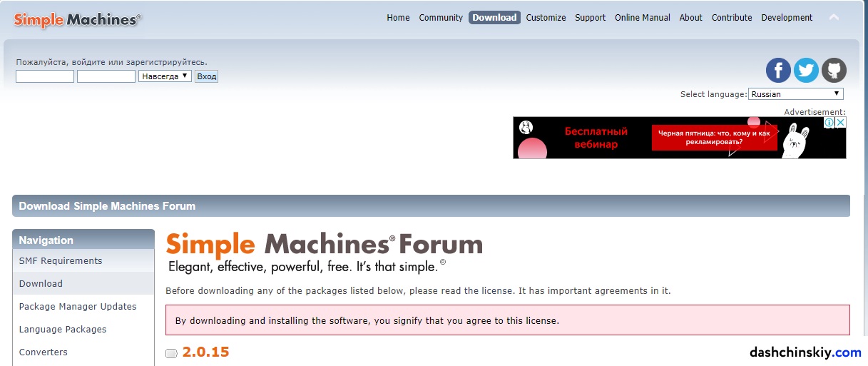Image resolution: width=868 pixels, height=366 pixels.
Task: Click the "Вход" login button
Action: [x=206, y=76]
